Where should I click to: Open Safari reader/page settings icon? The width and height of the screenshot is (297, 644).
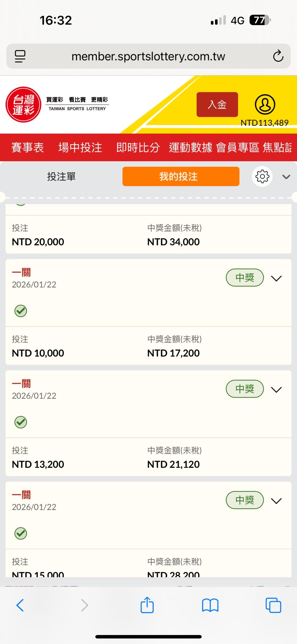20,56
